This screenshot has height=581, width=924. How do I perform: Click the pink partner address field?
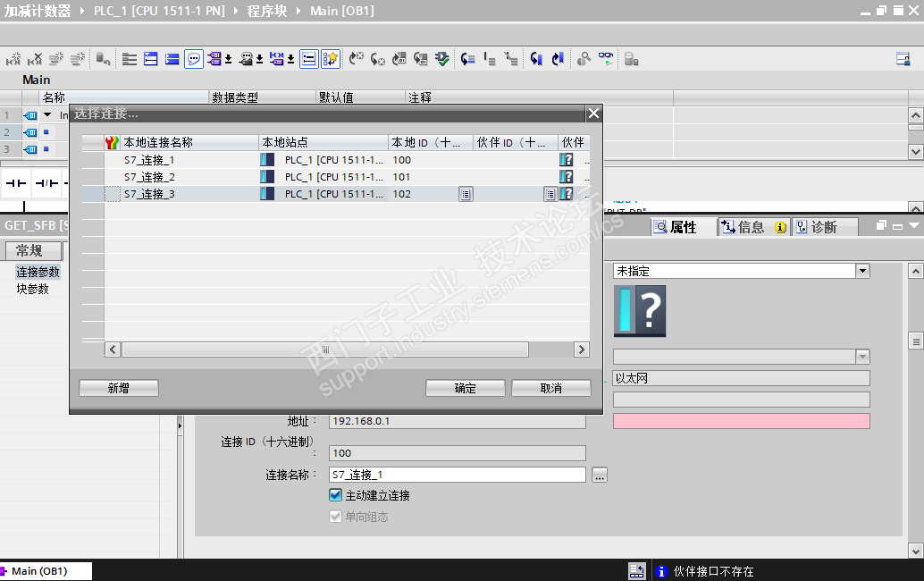pyautogui.click(x=742, y=421)
